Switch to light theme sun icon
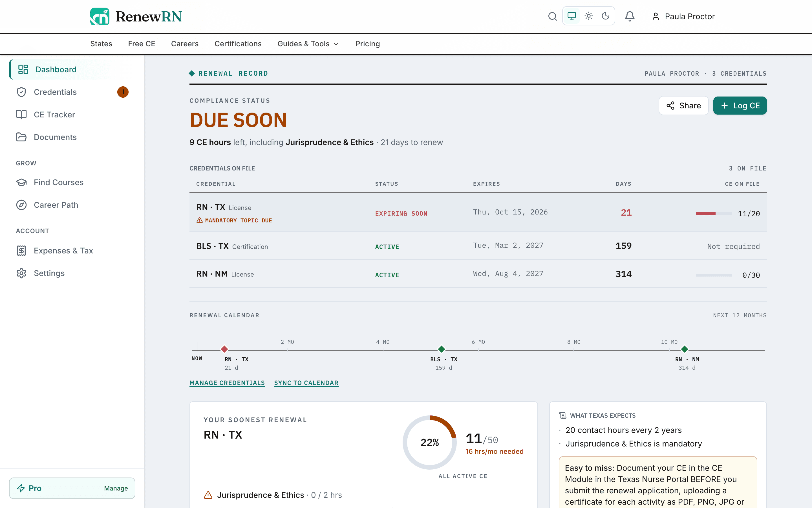812x508 pixels. [x=588, y=16]
